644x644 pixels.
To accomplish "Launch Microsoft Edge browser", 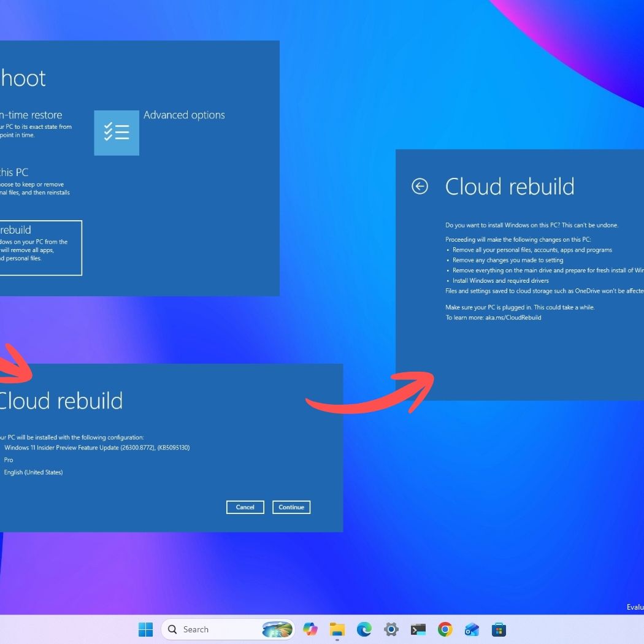I will point(364,629).
